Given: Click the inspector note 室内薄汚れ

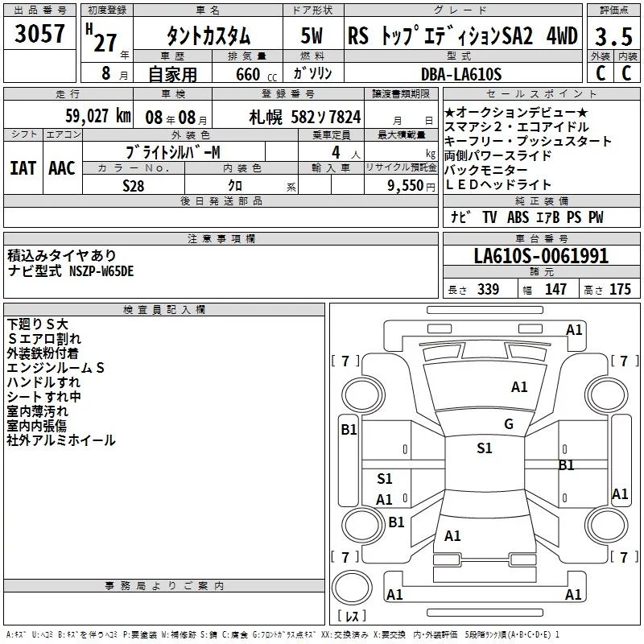Looking at the screenshot, I should (x=37, y=411).
